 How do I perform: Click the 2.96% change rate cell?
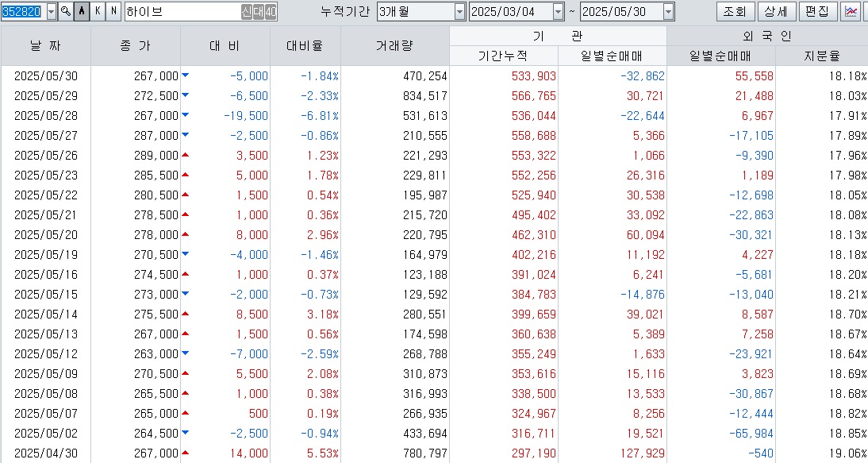point(323,235)
